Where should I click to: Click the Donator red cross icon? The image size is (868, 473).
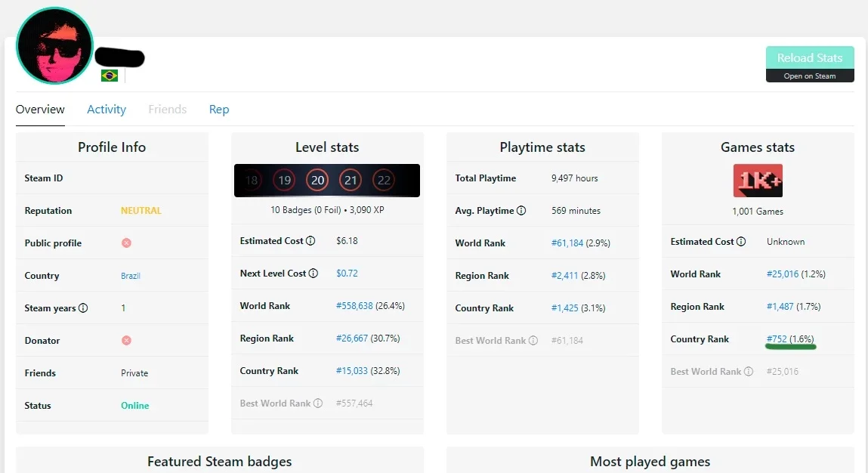(x=126, y=340)
